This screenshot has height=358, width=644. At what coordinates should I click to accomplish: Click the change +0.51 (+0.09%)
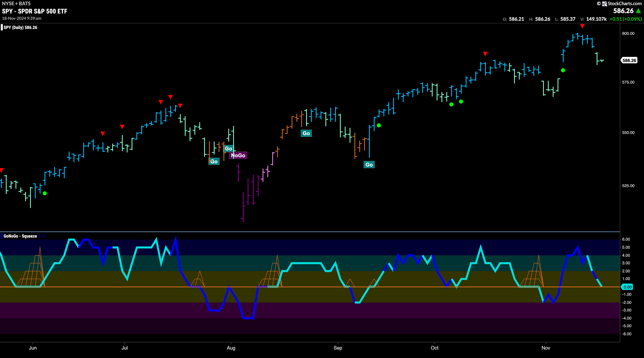[625, 19]
